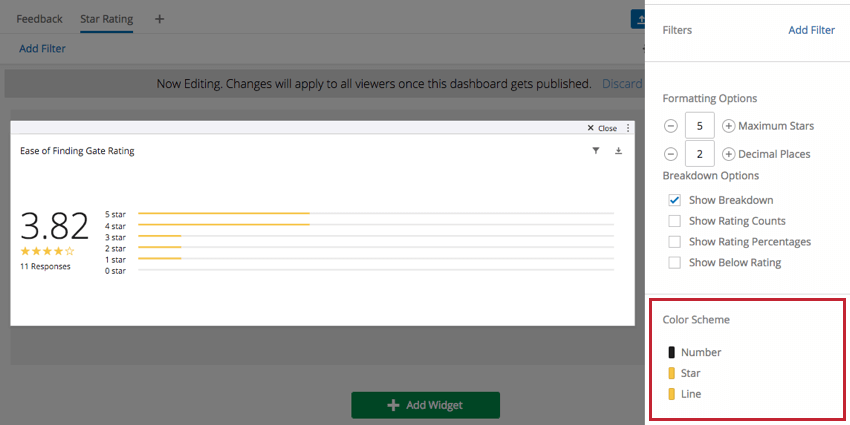Image resolution: width=850 pixels, height=425 pixels.
Task: Click the 1 star breakdown label
Action: [115, 260]
